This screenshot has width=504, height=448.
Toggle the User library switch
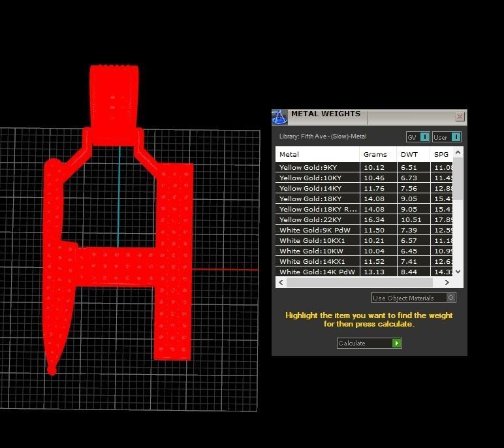pos(447,137)
